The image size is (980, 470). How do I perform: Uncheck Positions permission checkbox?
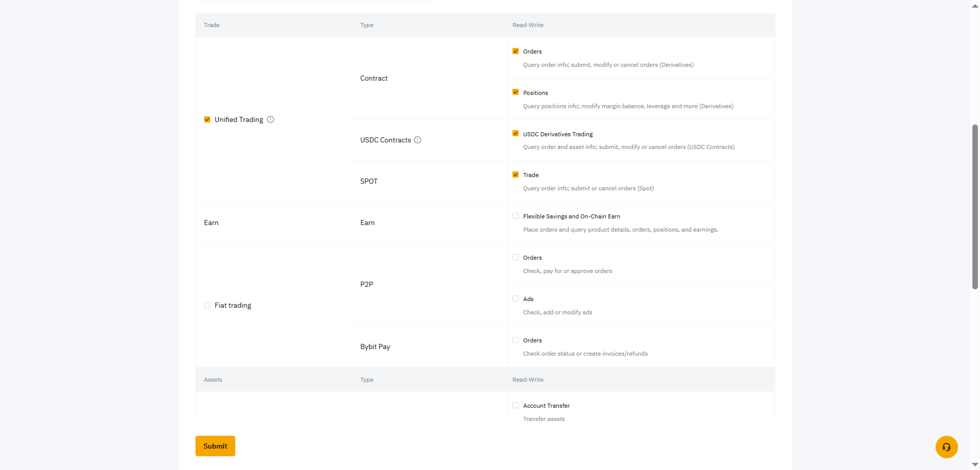[515, 92]
